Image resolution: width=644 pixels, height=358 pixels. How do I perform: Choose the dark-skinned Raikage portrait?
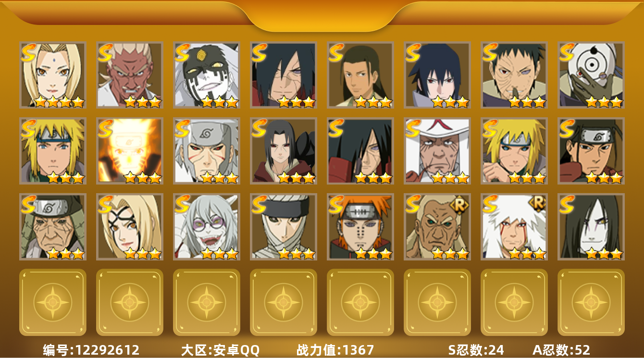(x=129, y=74)
